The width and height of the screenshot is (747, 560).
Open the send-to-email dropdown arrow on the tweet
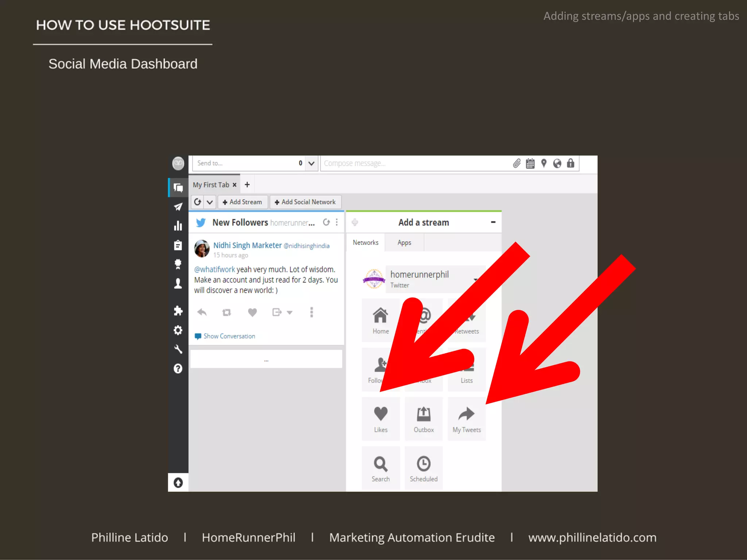pos(290,312)
